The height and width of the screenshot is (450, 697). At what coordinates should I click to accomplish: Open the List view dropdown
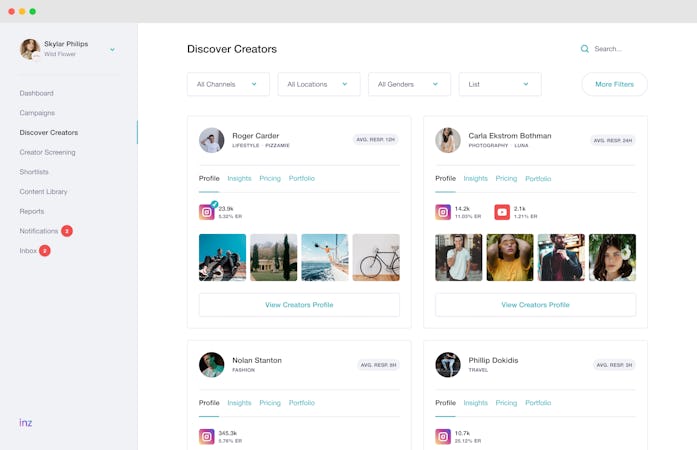500,84
